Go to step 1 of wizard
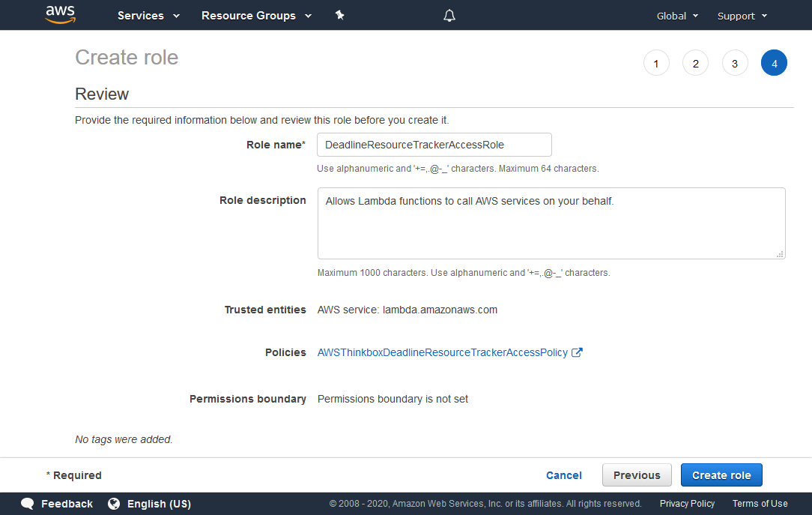The height and width of the screenshot is (515, 812). (x=656, y=64)
